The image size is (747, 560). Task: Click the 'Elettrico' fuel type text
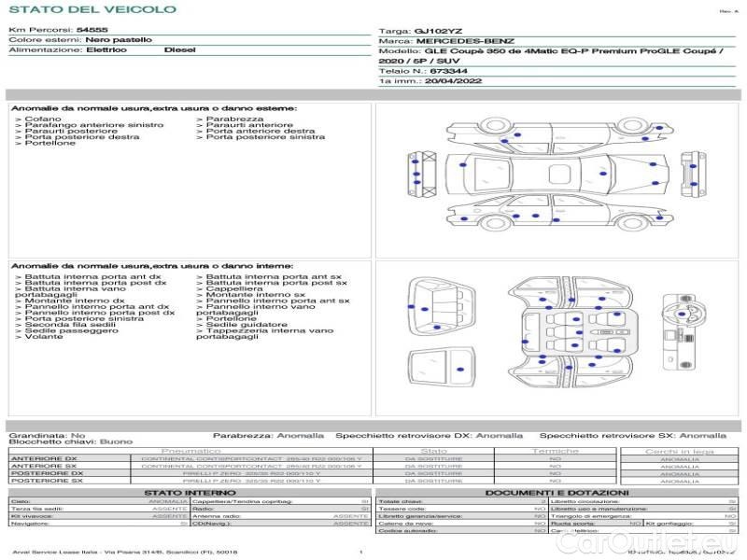(x=106, y=49)
